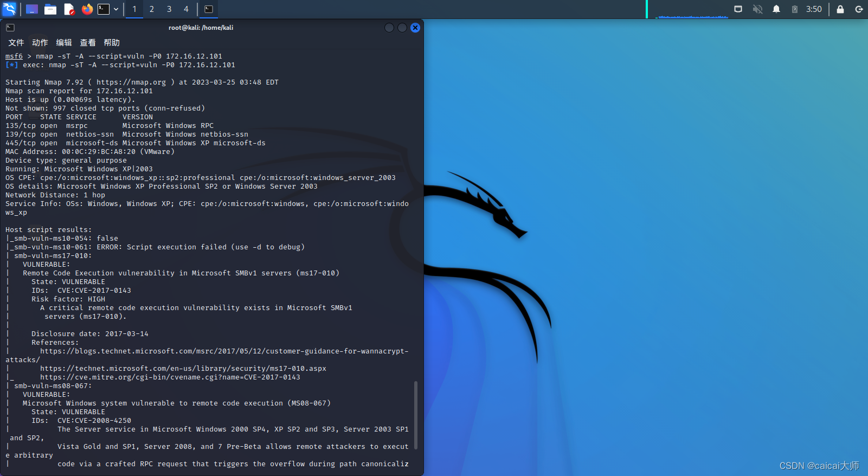Open the Kali applications menu

(9, 9)
